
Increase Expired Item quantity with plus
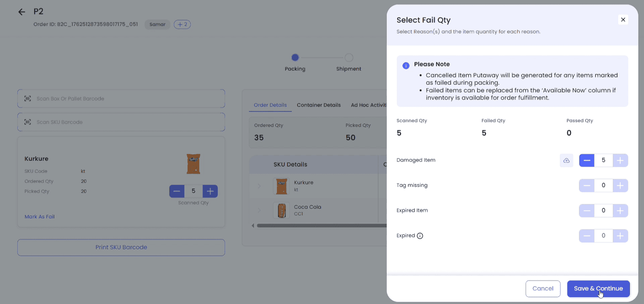pyautogui.click(x=620, y=211)
